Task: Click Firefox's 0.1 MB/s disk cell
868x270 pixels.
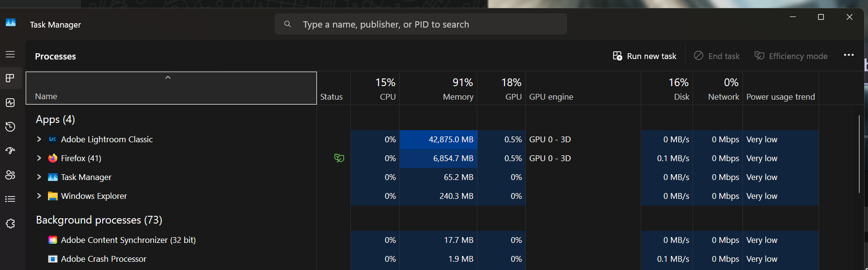Action: (x=667, y=158)
